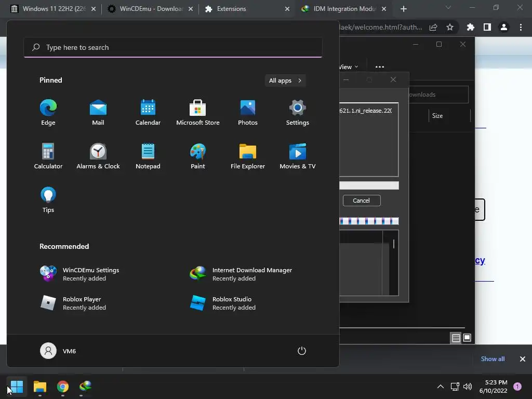This screenshot has width=532, height=399.
Task: Launch Calendar from pinned apps
Action: [x=148, y=113]
